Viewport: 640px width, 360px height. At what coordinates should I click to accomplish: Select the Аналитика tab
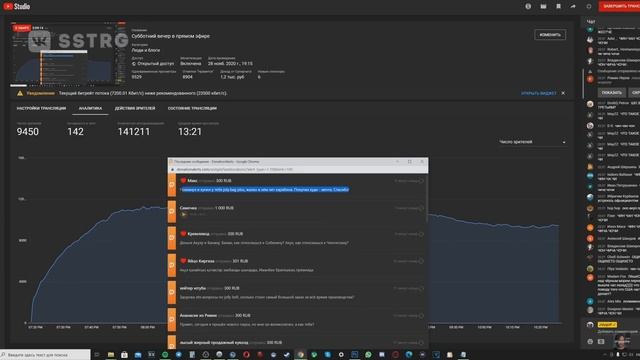(90, 108)
